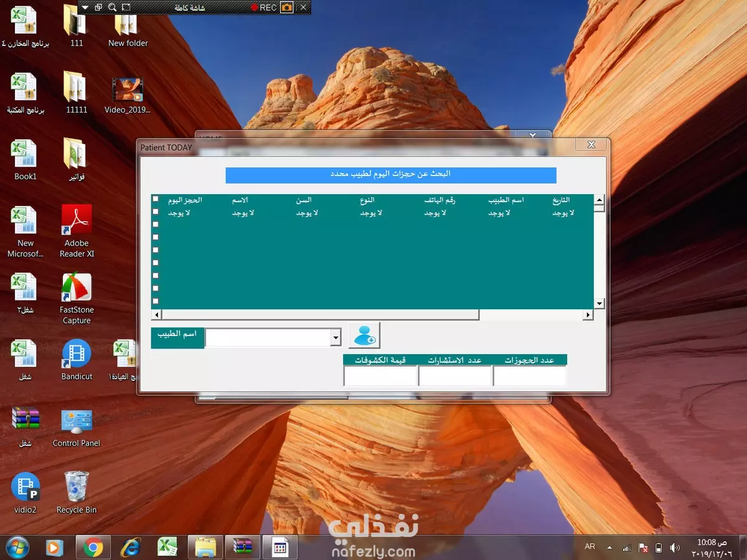This screenshot has width=747, height=560.
Task: Open Chrome from the taskbar
Action: [x=93, y=547]
